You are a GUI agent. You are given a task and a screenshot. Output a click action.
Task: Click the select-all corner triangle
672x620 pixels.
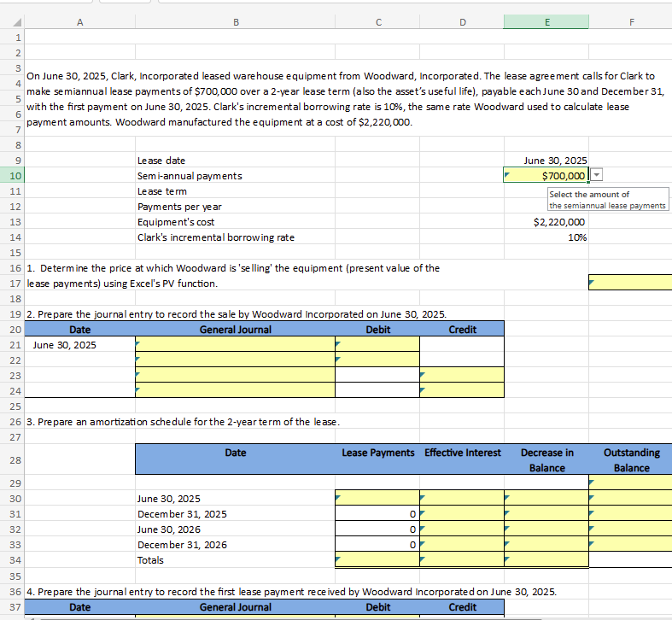click(x=17, y=22)
